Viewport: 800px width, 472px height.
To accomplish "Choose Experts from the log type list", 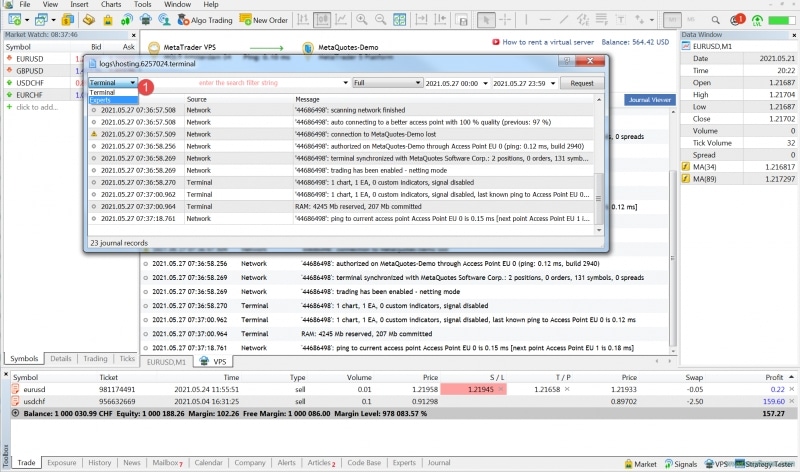I will [113, 100].
